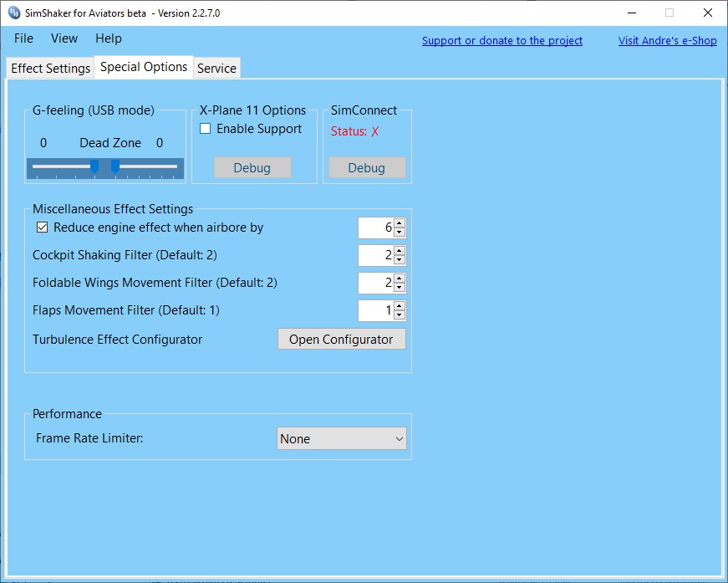Select the right Dead Zone slider thumb
The height and width of the screenshot is (583, 728).
[x=116, y=167]
